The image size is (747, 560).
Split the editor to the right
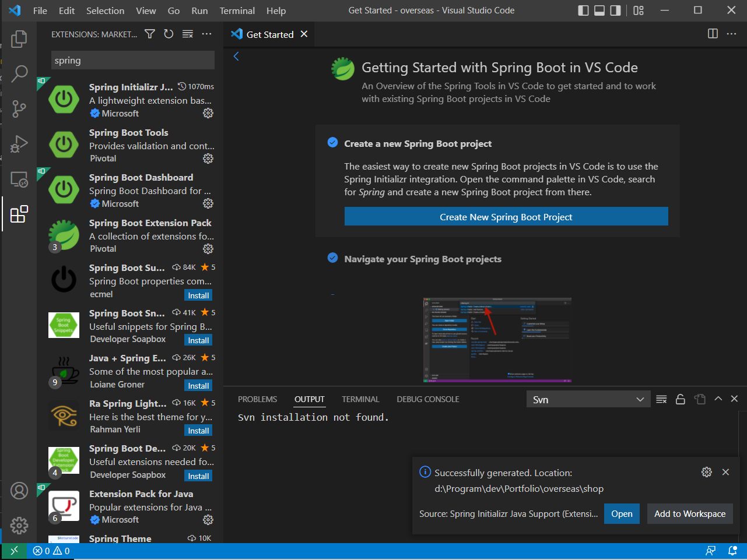pos(713,34)
